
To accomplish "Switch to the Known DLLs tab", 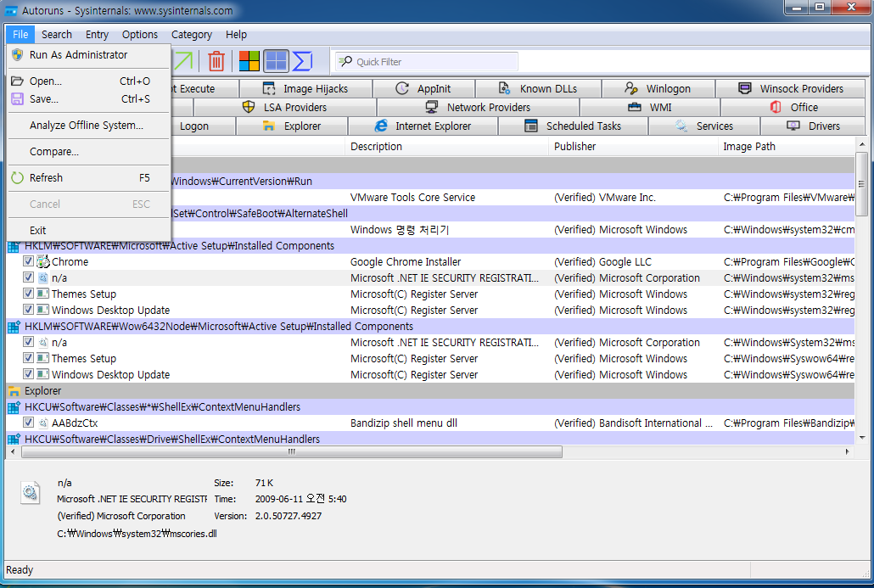I will click(539, 88).
